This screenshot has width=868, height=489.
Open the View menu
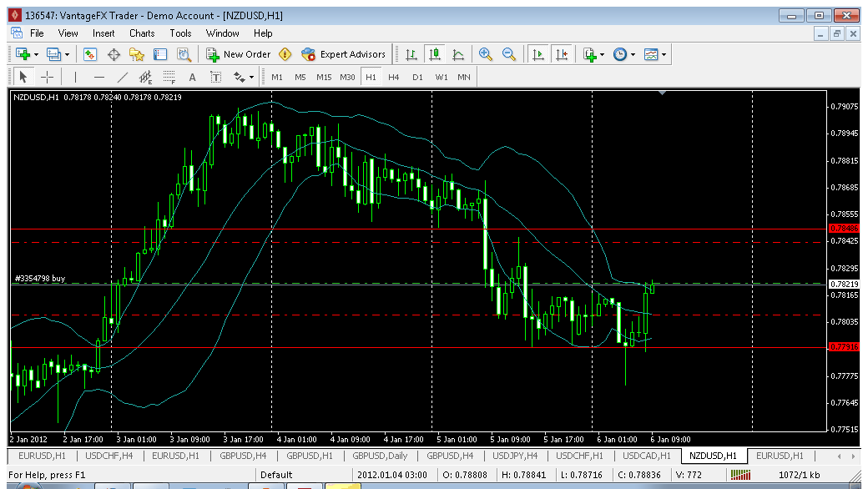[x=68, y=33]
